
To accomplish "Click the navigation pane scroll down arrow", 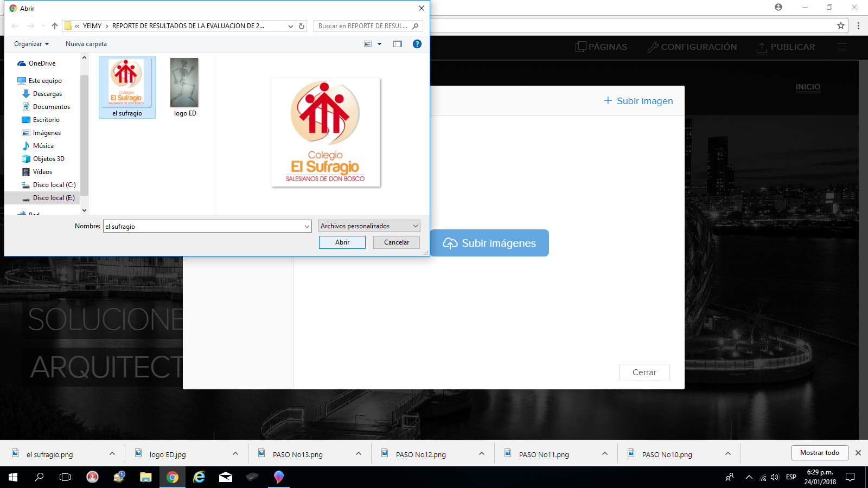I will pos(84,210).
